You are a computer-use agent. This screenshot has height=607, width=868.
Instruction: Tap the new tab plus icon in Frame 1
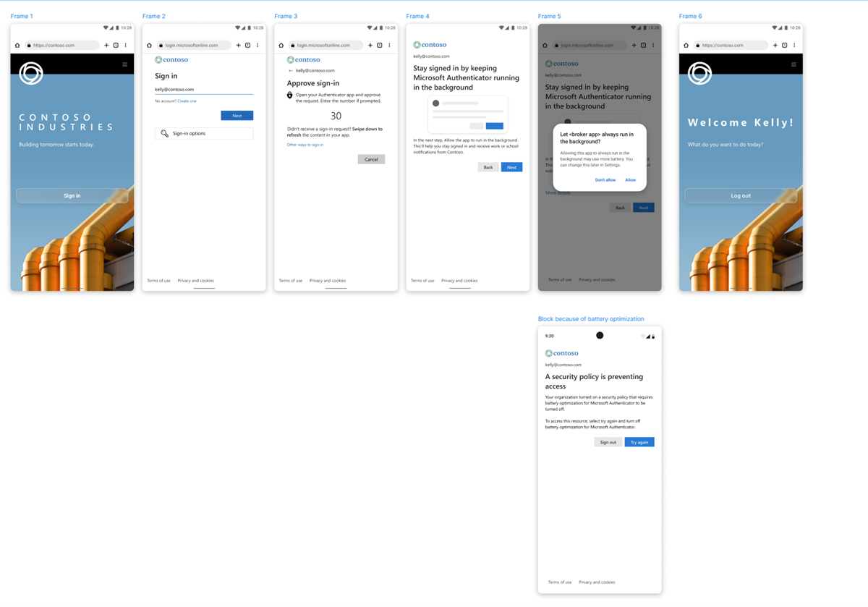(106, 45)
